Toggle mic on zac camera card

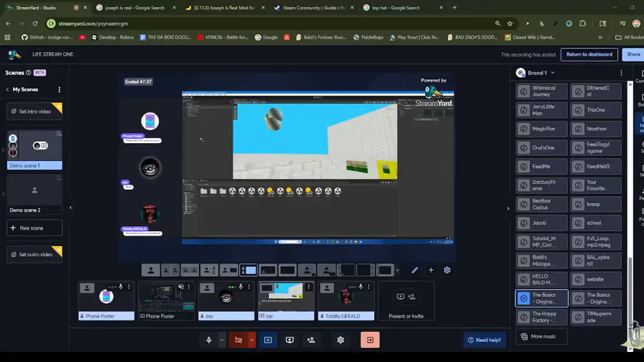(241, 286)
